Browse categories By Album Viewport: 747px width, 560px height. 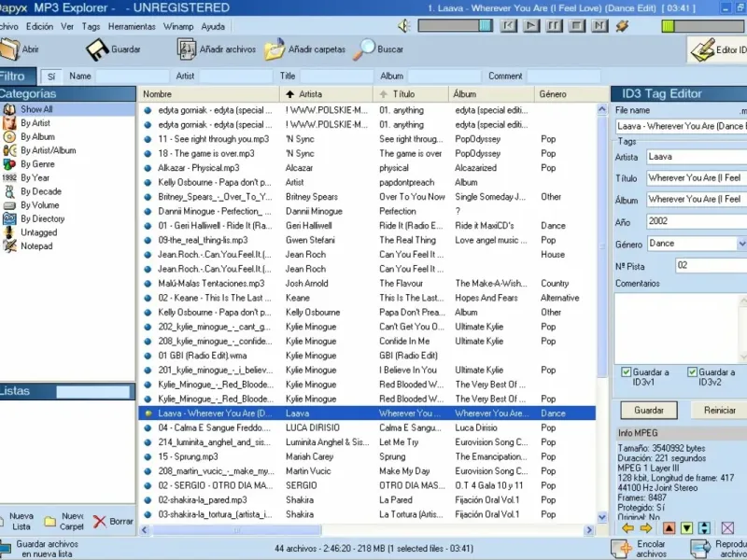[x=37, y=136]
